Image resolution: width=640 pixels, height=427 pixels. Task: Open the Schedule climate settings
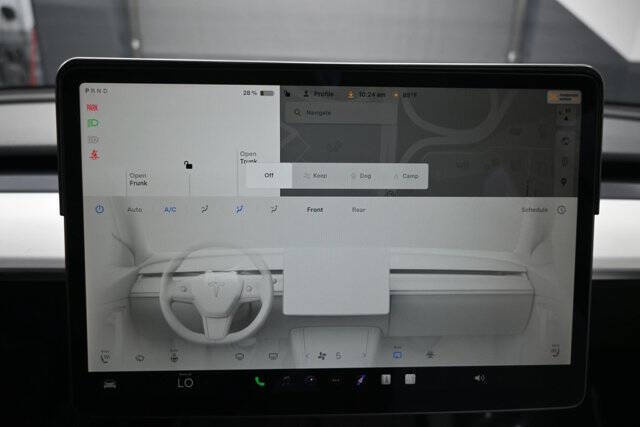click(534, 210)
